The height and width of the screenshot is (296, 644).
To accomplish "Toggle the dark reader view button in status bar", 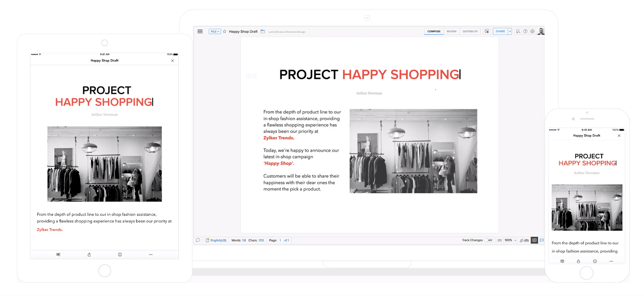I will click(534, 240).
